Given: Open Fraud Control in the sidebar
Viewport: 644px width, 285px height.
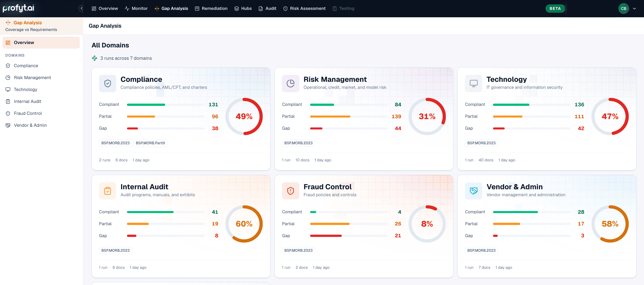Looking at the screenshot, I should pyautogui.click(x=41, y=113).
